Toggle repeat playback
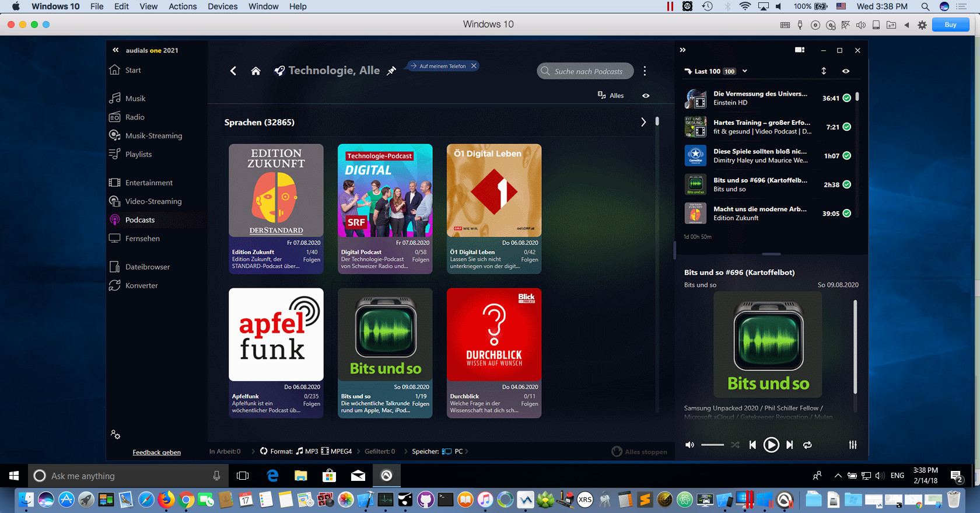This screenshot has width=980, height=513. [x=807, y=445]
